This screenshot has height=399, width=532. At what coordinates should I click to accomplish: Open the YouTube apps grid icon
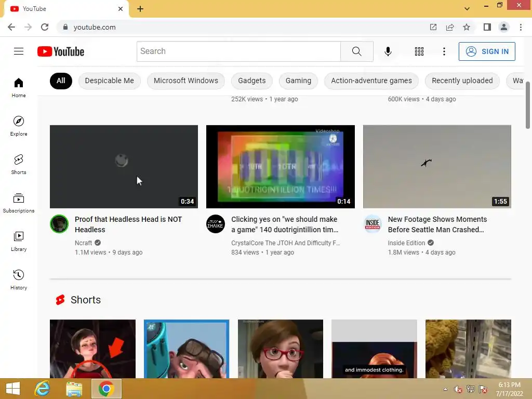coord(419,51)
